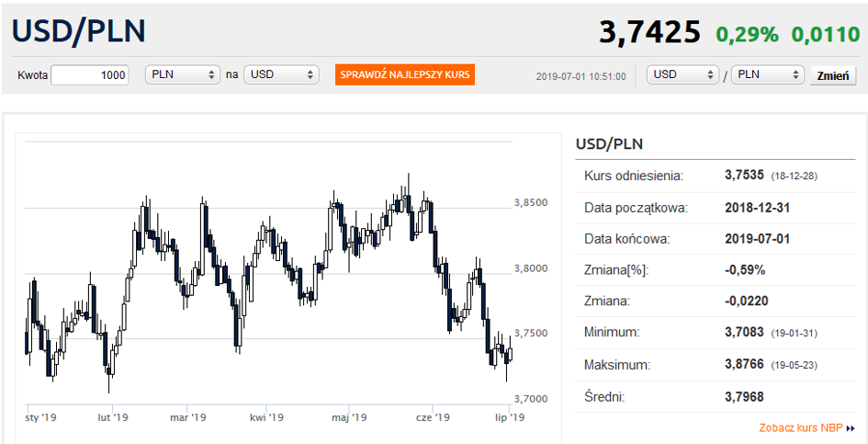Click the chart x-axis label sty '19
Viewport: 868px width, 444px height.
pos(41,416)
